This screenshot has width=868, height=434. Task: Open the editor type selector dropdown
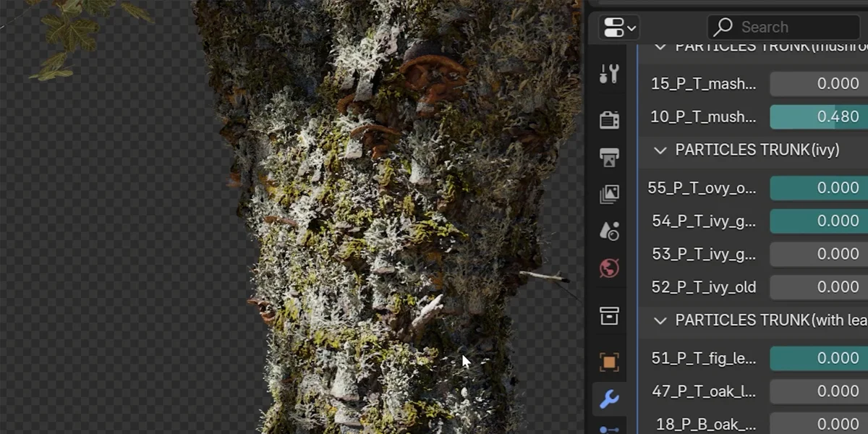(617, 27)
